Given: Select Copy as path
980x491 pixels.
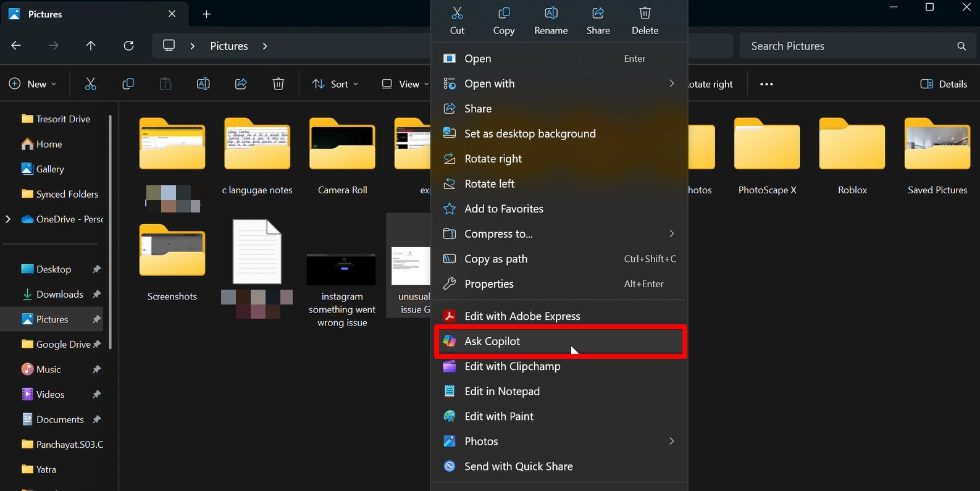Looking at the screenshot, I should pyautogui.click(x=560, y=259).
